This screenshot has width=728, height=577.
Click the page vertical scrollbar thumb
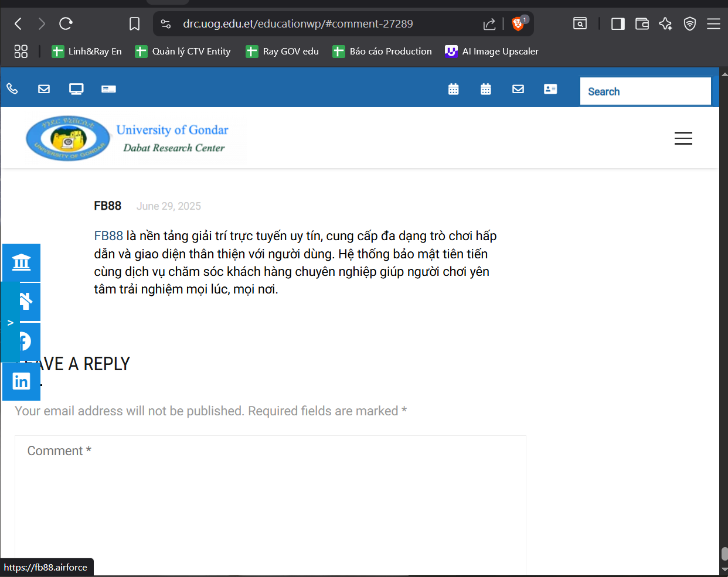click(724, 554)
